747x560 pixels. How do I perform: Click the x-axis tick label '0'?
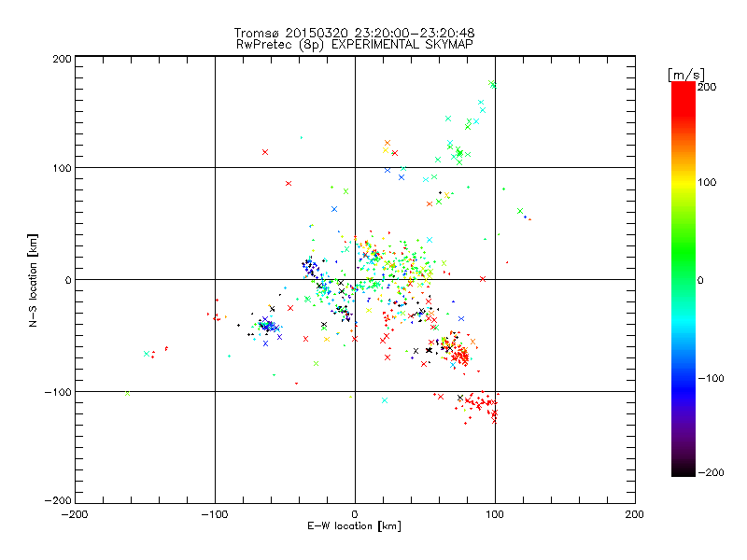coord(355,514)
